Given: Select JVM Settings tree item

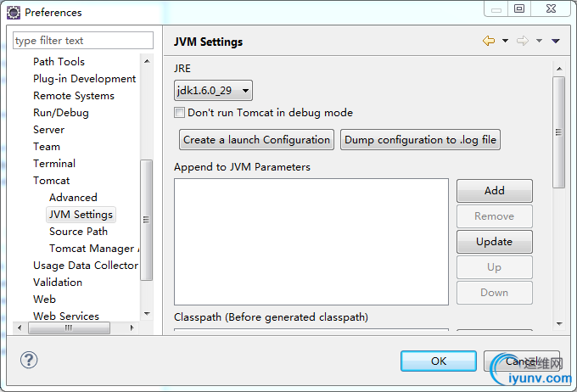Looking at the screenshot, I should coord(81,215).
